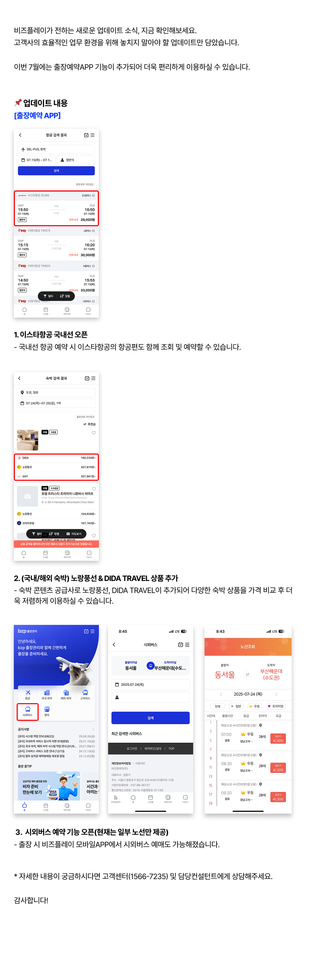Toggle the 프리미엄 grade filter chip
Image resolution: width=319 pixels, height=980 pixels.
(x=276, y=706)
